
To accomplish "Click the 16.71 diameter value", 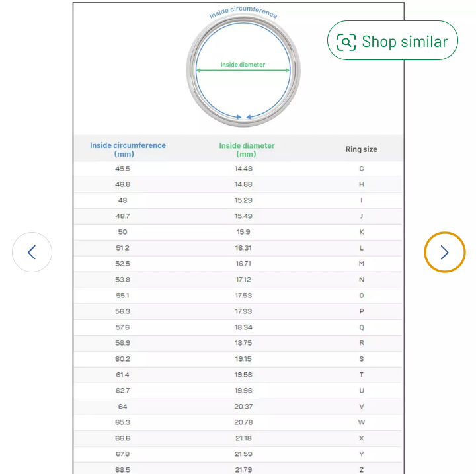I will [x=243, y=264].
